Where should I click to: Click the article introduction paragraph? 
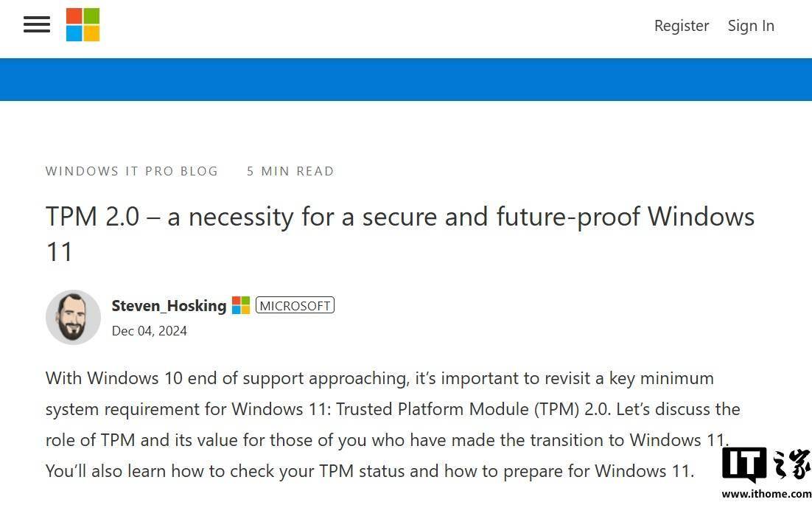393,424
